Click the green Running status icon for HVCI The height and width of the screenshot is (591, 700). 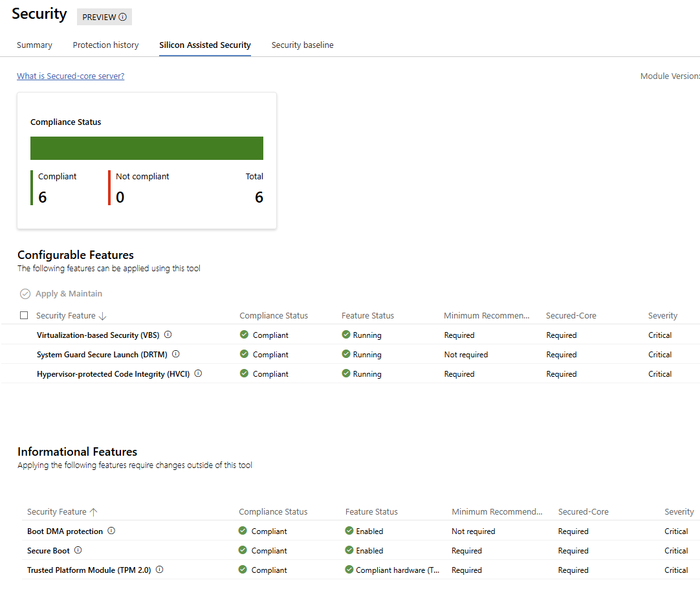coord(346,374)
